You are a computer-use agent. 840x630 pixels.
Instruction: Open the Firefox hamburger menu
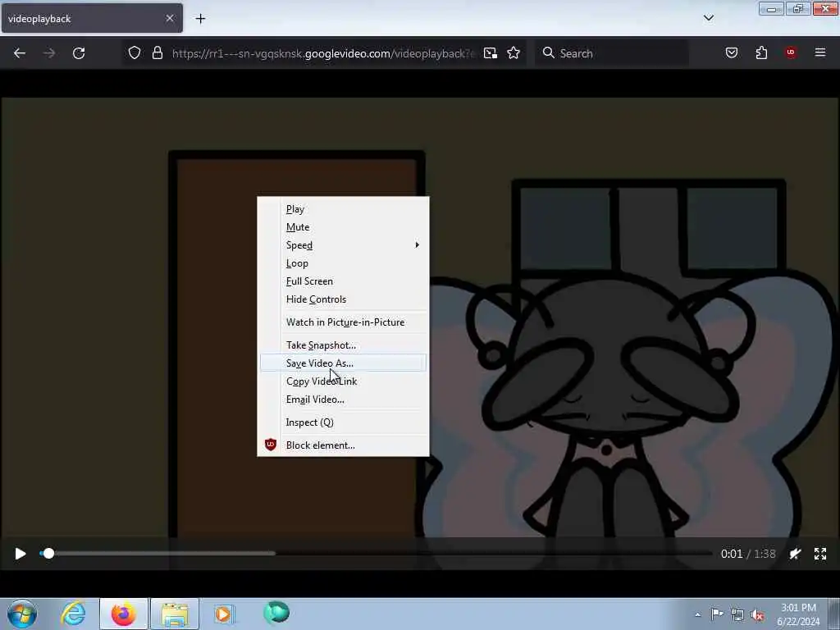(x=820, y=52)
